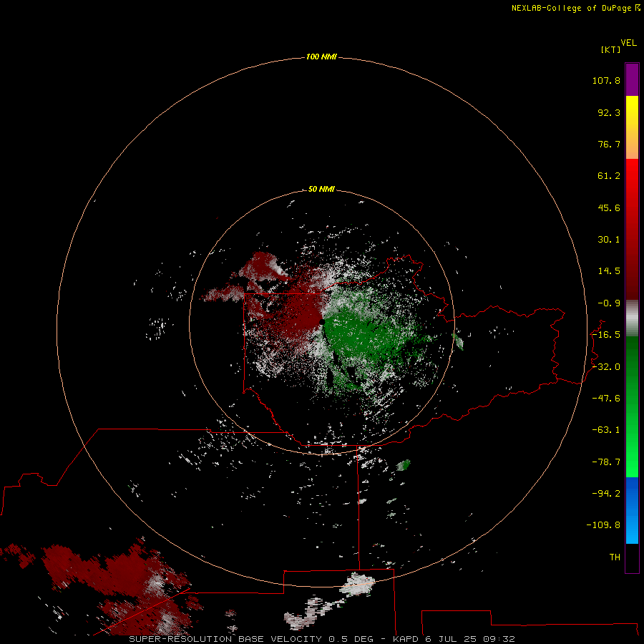This screenshot has width=644, height=644.
Task: Click the -47.6 velocity scale value
Action: [x=606, y=399]
